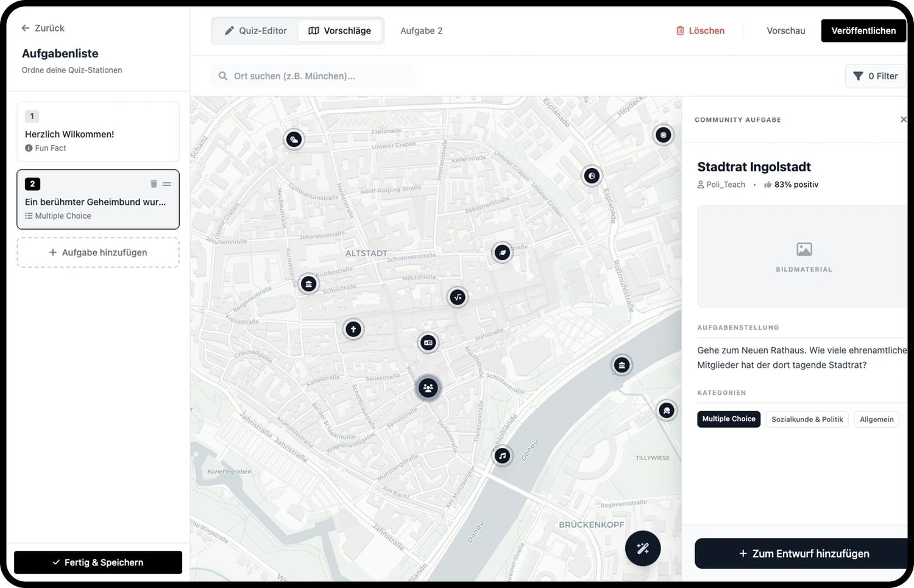Click the Multiple Choice category tag

click(729, 419)
